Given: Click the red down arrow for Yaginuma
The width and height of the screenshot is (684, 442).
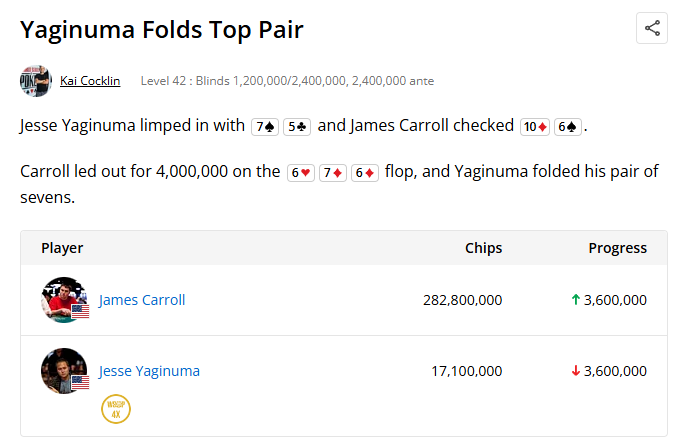Looking at the screenshot, I should (x=576, y=371).
